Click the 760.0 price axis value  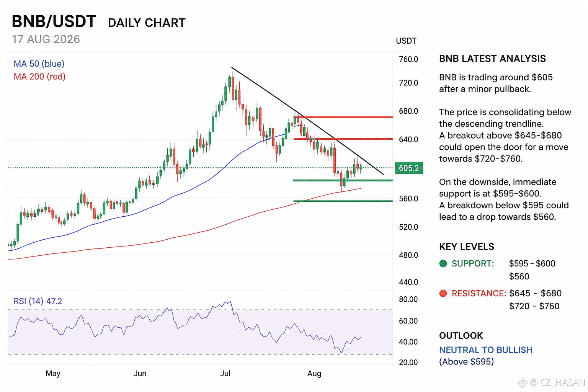point(408,59)
